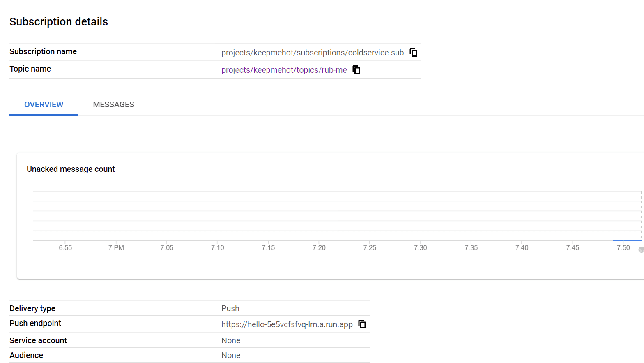This screenshot has height=363, width=644.
Task: Click the Service account None value
Action: click(231, 340)
